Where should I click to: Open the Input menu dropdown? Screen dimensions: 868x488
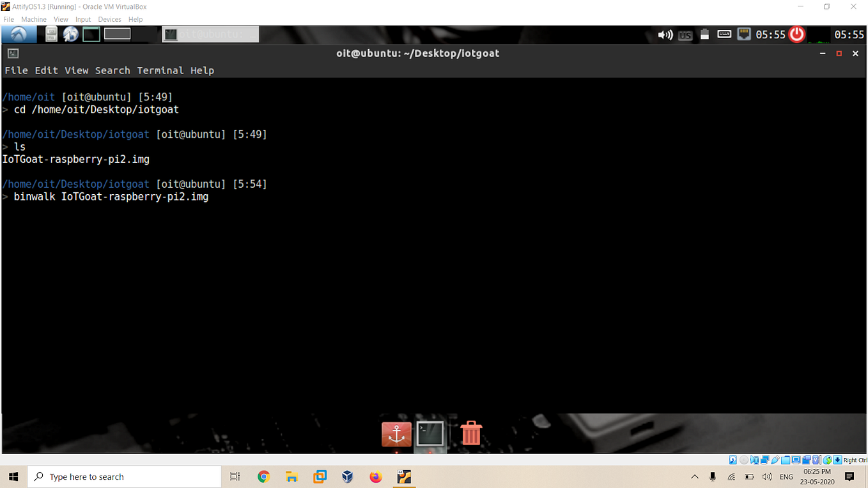pyautogui.click(x=82, y=19)
